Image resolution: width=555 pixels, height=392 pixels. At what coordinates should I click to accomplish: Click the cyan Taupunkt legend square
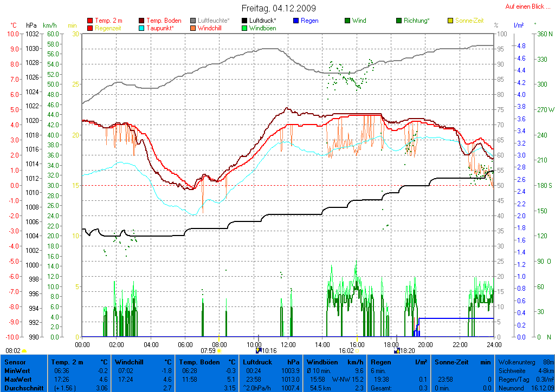(x=142, y=28)
